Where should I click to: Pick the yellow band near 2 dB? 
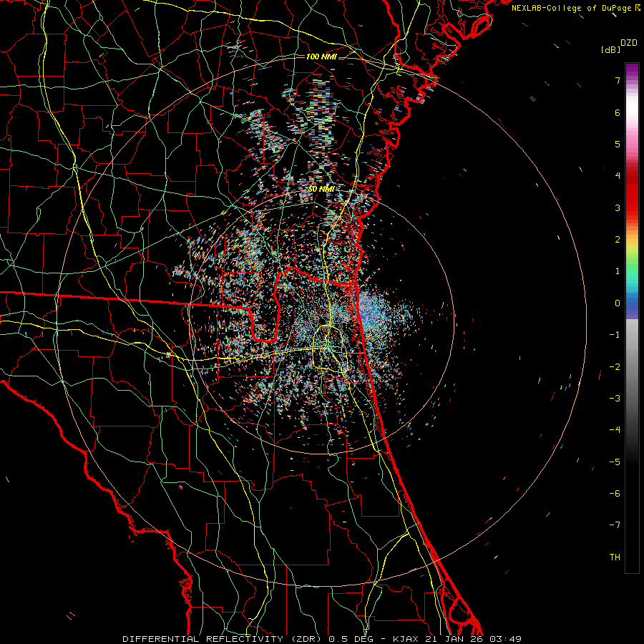point(632,245)
